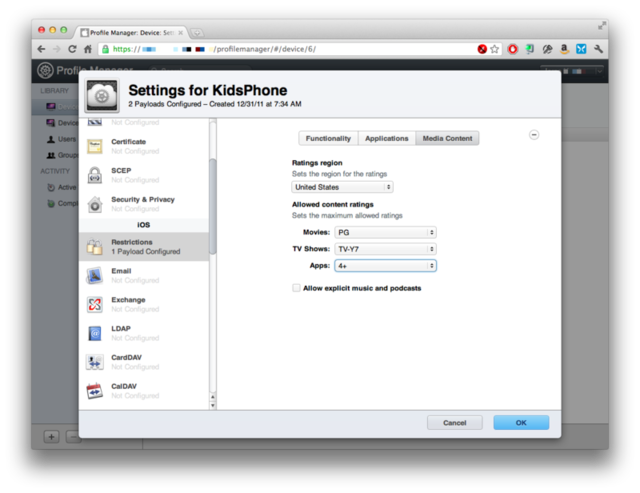Select the Restrictions padlocks icon

95,246
